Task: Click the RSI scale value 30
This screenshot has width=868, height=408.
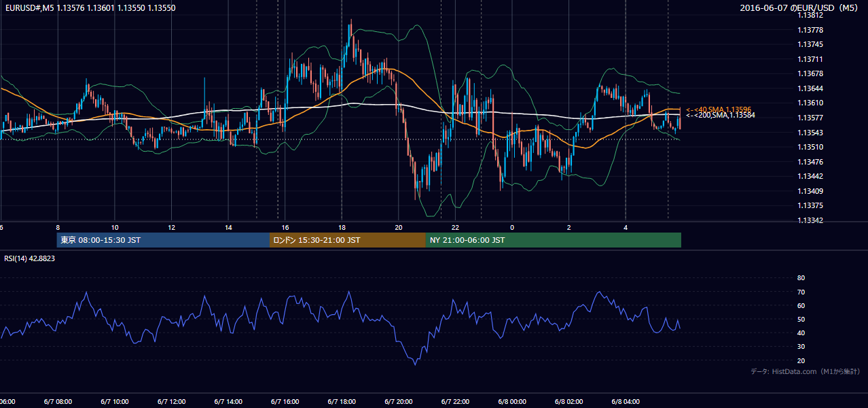Action: pyautogui.click(x=801, y=347)
